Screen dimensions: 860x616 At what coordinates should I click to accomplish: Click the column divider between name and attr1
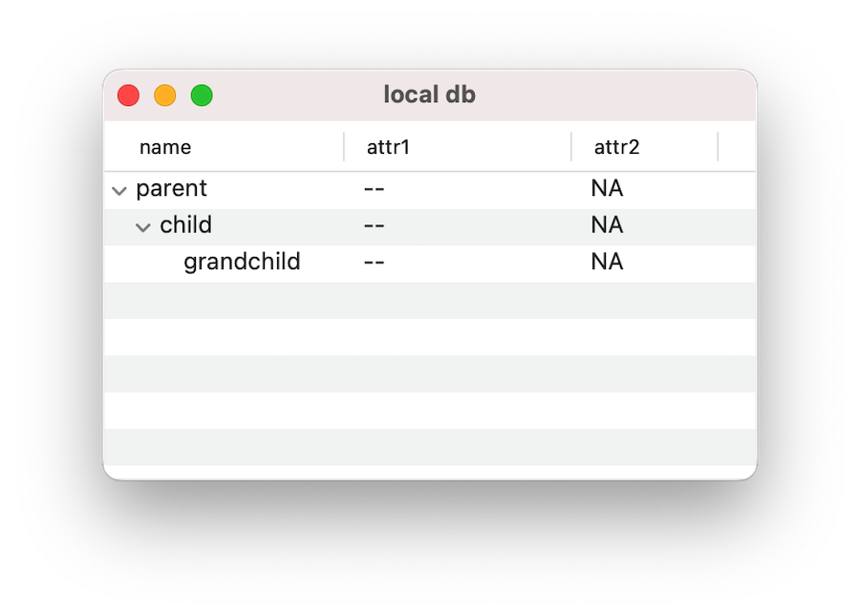click(x=344, y=147)
